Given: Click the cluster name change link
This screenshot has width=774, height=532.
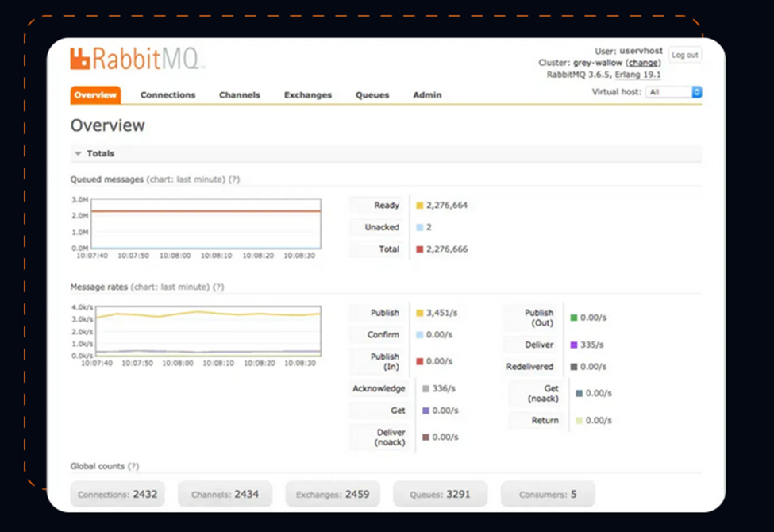Looking at the screenshot, I should (643, 63).
